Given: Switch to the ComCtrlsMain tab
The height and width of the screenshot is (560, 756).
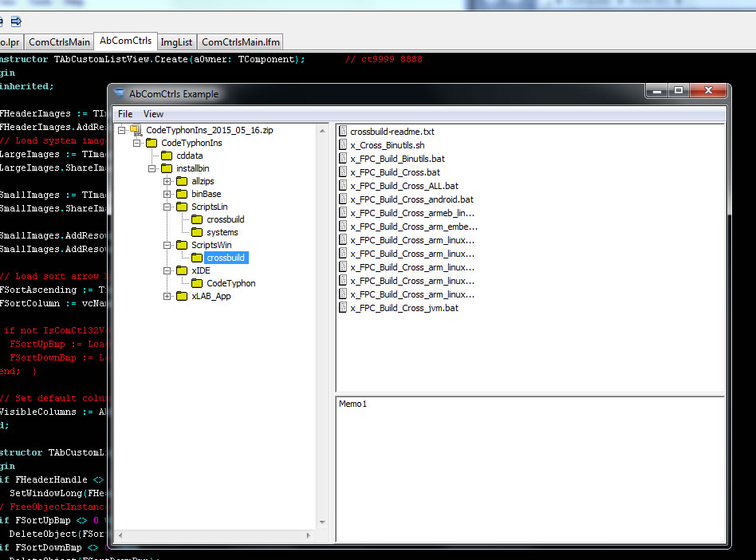Looking at the screenshot, I should 59,42.
